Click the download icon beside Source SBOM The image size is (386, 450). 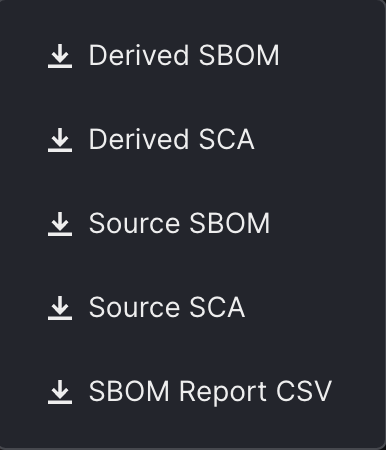tap(60, 224)
